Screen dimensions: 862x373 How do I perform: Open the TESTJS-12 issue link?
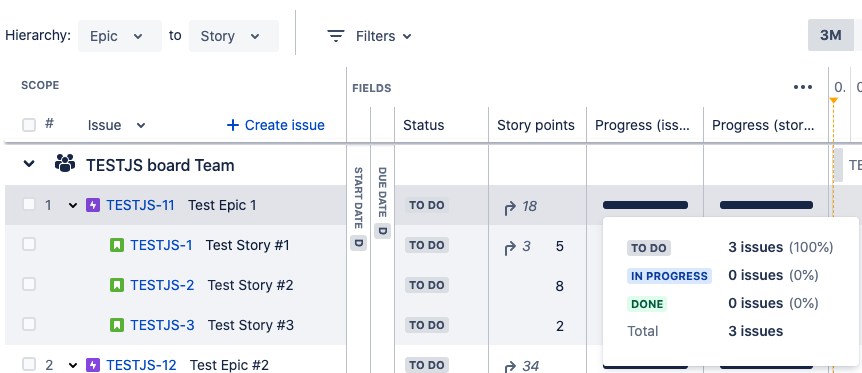(x=141, y=365)
